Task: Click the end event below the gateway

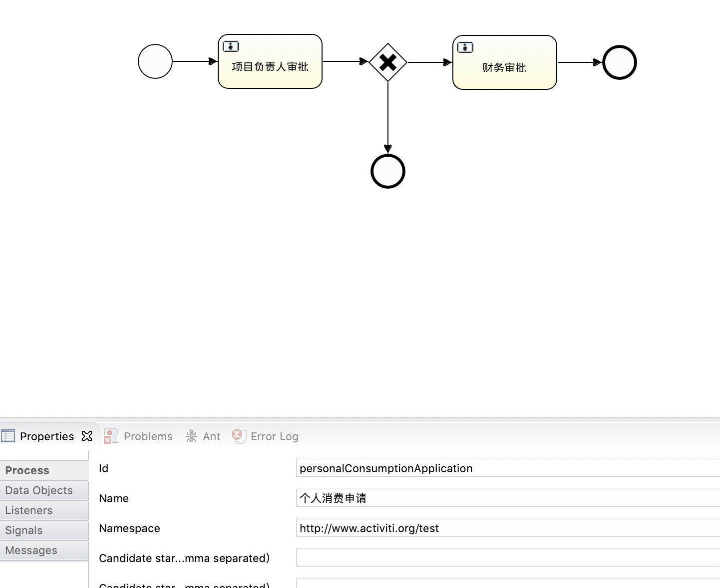Action: 387,171
